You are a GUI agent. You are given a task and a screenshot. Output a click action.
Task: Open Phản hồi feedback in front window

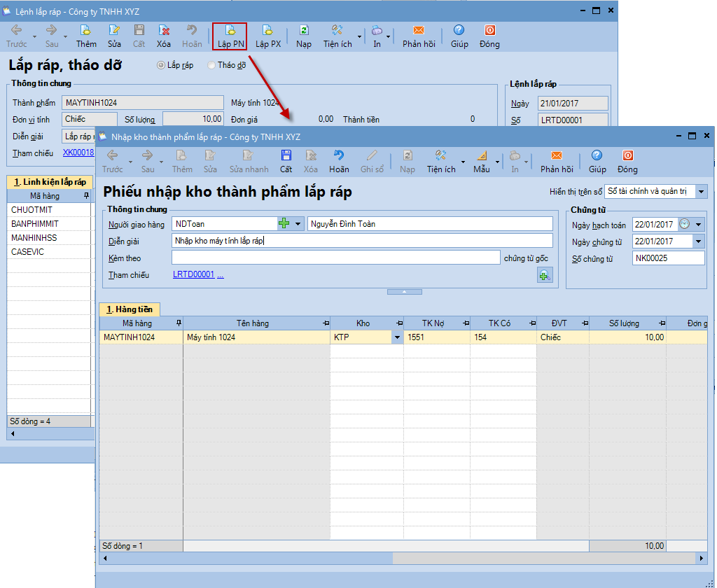pos(557,156)
